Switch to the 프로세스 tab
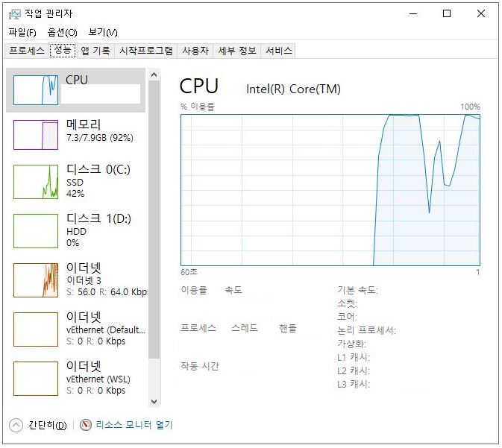The image size is (502, 448). [27, 51]
